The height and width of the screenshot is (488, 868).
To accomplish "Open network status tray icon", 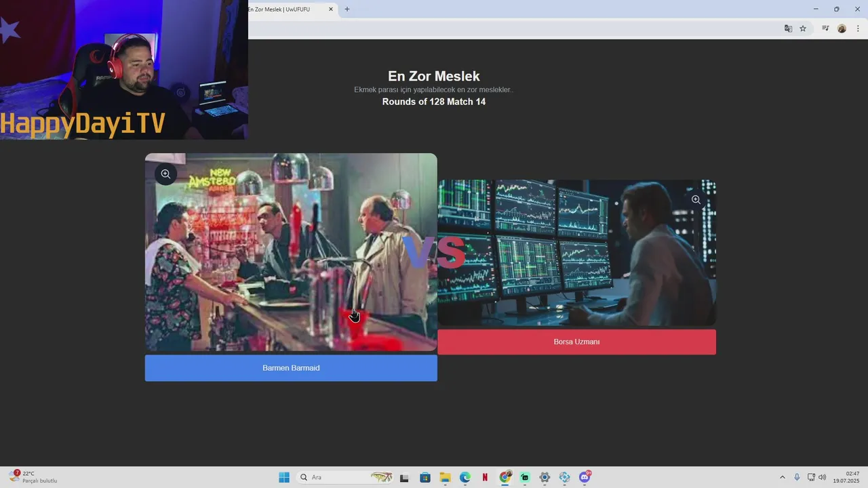I will point(811,477).
